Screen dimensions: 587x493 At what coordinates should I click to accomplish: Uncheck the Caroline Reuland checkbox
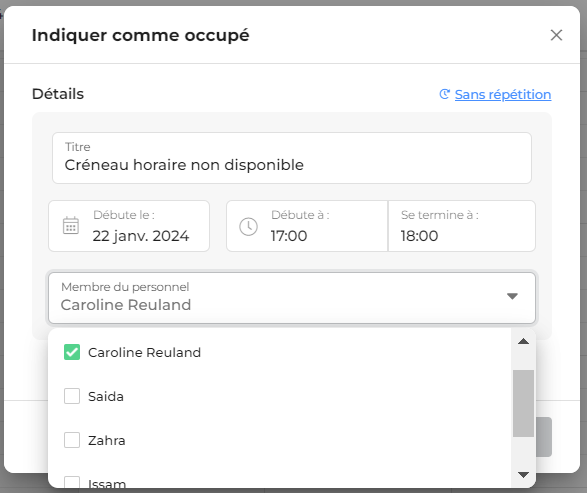click(72, 352)
